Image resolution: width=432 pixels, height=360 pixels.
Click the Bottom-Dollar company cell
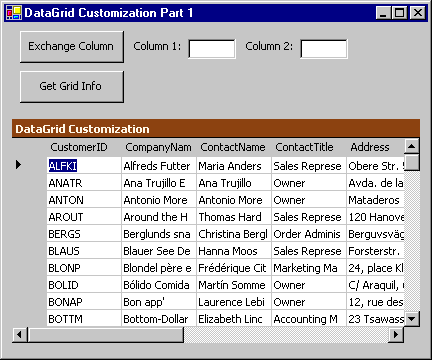(159, 318)
